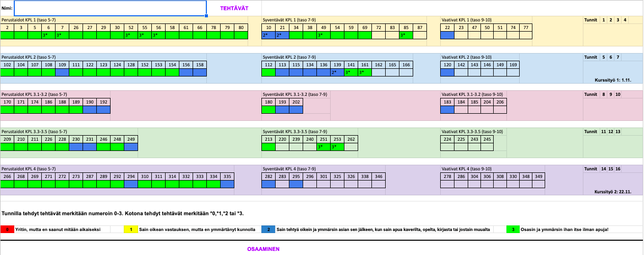Click the green 3 legend swatch
Image resolution: width=644 pixels, height=255 pixels.
click(x=513, y=229)
